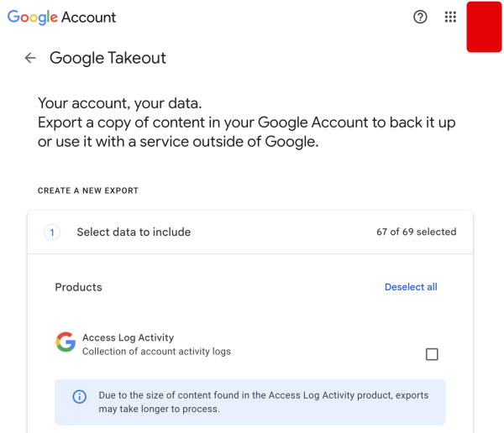Click the step 1 circle icon
Viewport: 504px width, 433px height.
(x=52, y=232)
